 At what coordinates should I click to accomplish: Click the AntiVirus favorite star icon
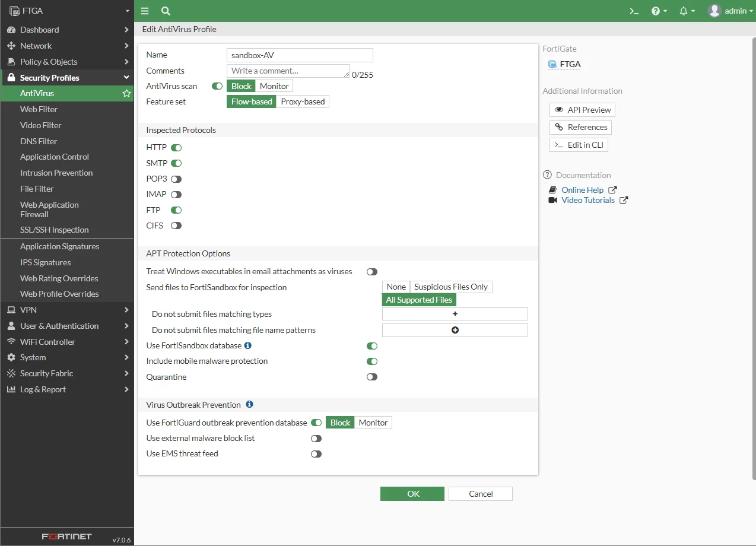126,93
